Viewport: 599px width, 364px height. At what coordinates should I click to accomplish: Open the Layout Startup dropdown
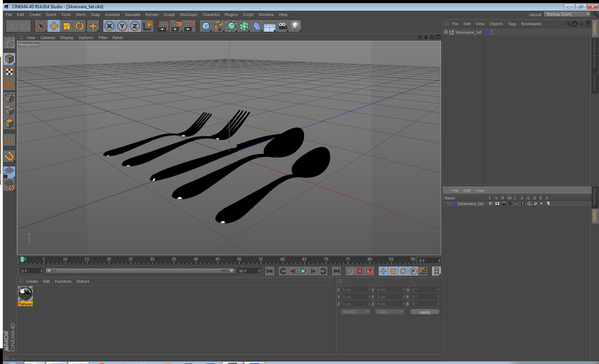[567, 14]
